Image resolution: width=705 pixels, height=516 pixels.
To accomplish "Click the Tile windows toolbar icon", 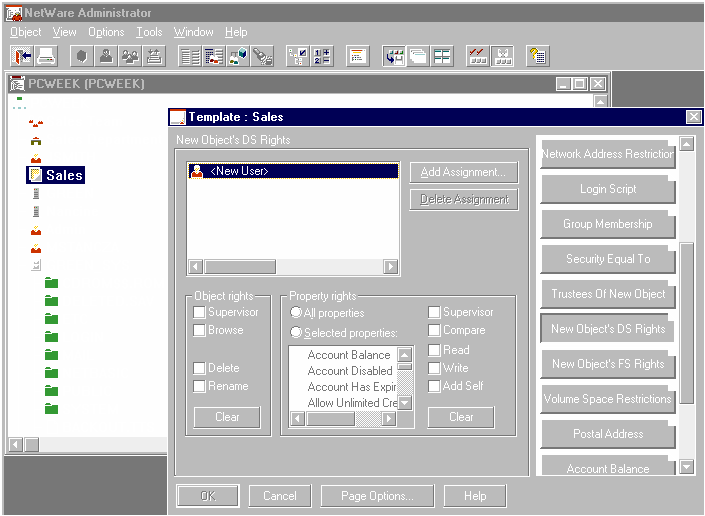I will (x=442, y=56).
